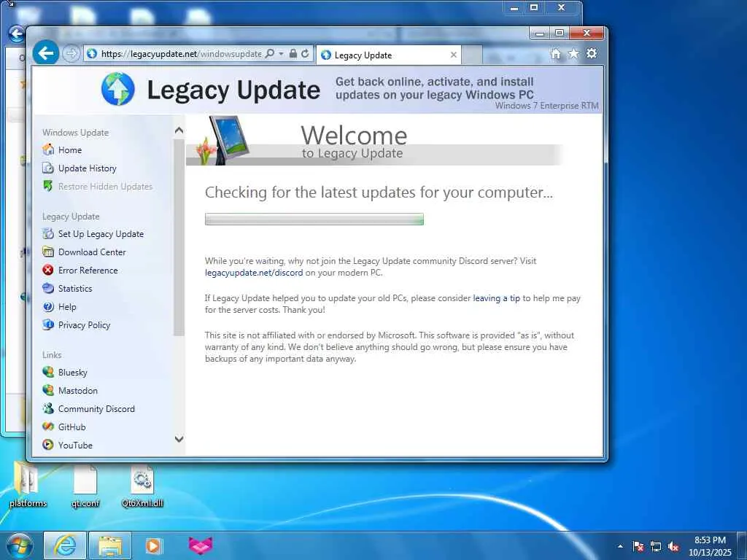Follow the legacyupdate.net/discord link
Screen dimensions: 747x560
tap(254, 273)
